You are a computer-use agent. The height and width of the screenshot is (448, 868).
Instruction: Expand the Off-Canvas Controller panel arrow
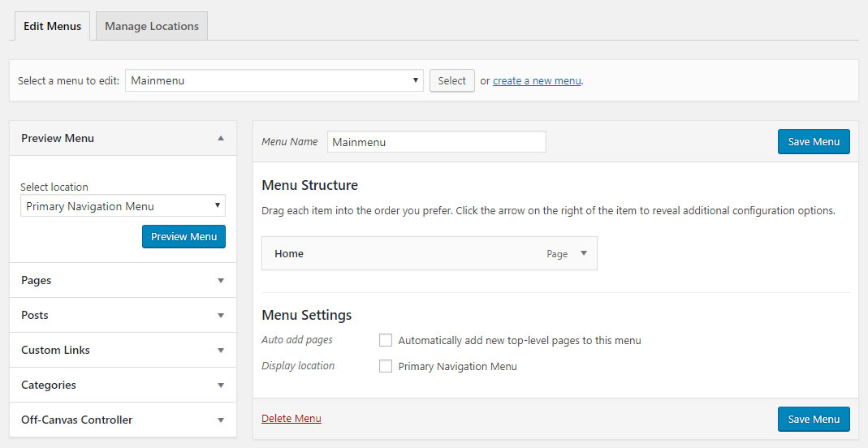click(221, 420)
